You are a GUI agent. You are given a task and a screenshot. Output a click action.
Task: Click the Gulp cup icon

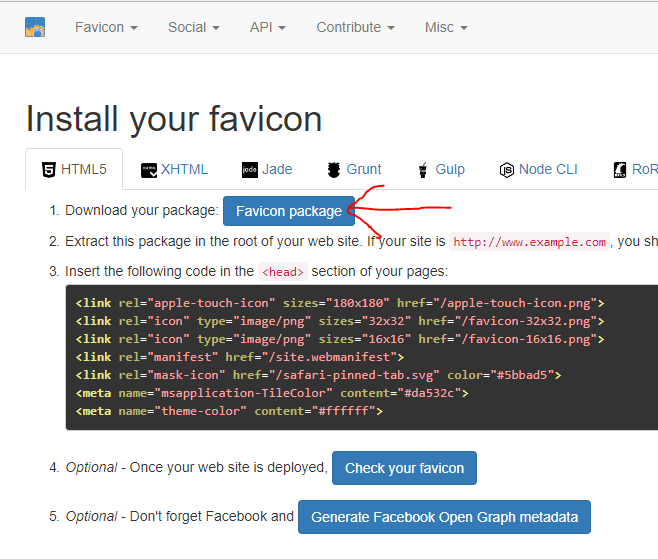(x=423, y=170)
